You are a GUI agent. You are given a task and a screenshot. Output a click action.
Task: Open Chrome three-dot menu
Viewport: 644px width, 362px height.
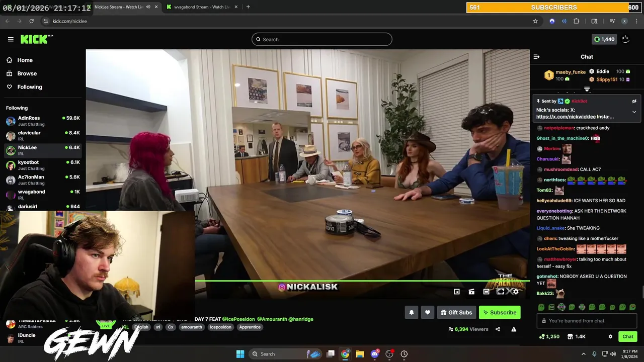(x=636, y=21)
